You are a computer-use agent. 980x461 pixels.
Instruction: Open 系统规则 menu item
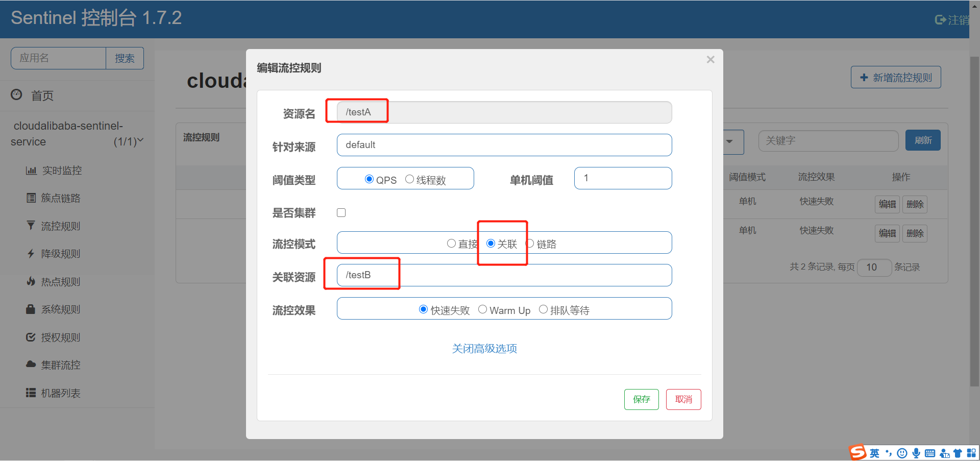(61, 309)
